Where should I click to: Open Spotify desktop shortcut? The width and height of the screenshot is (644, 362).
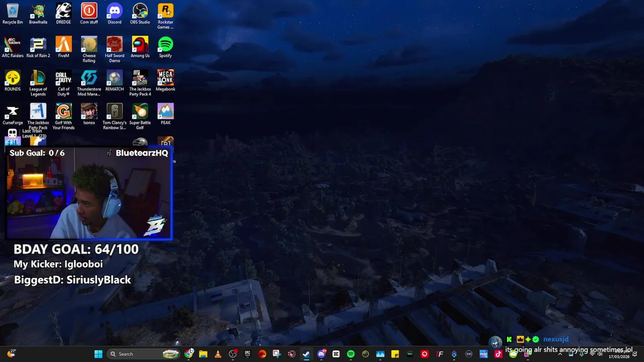tap(166, 47)
